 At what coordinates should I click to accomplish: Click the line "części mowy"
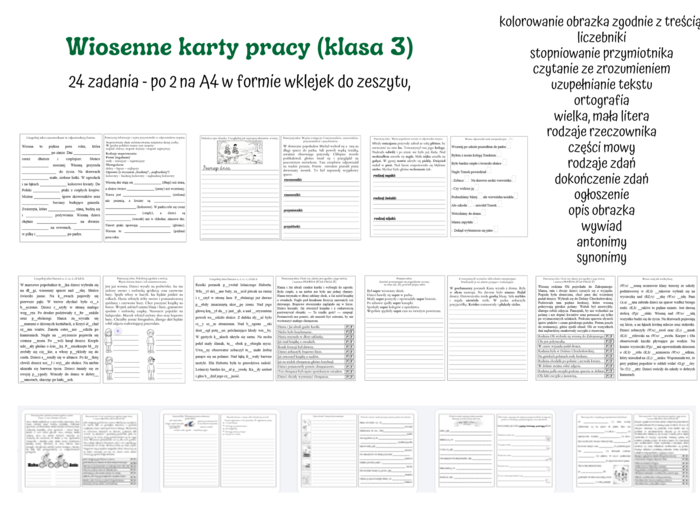[601, 147]
